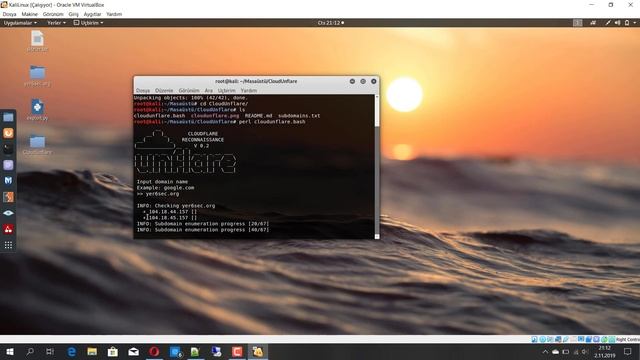640x360 pixels.
Task: Open terminal Görünüm menu
Action: coord(189,90)
